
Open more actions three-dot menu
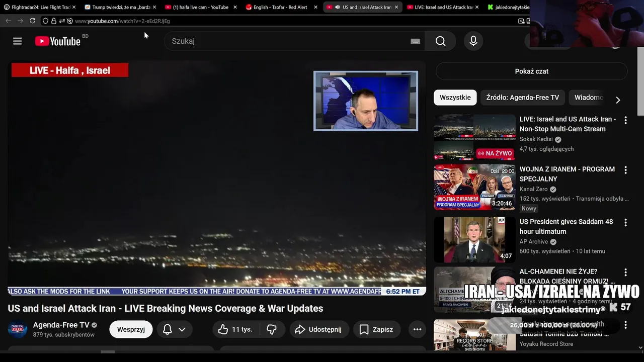coord(417,329)
